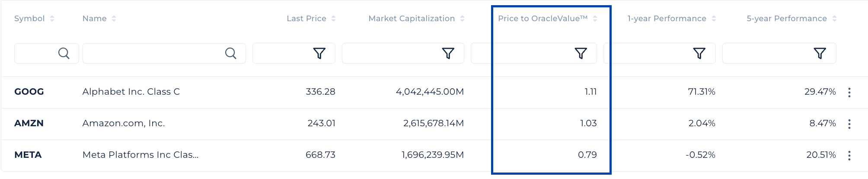Open the META ticker symbol link
The image size is (868, 179).
tap(28, 155)
